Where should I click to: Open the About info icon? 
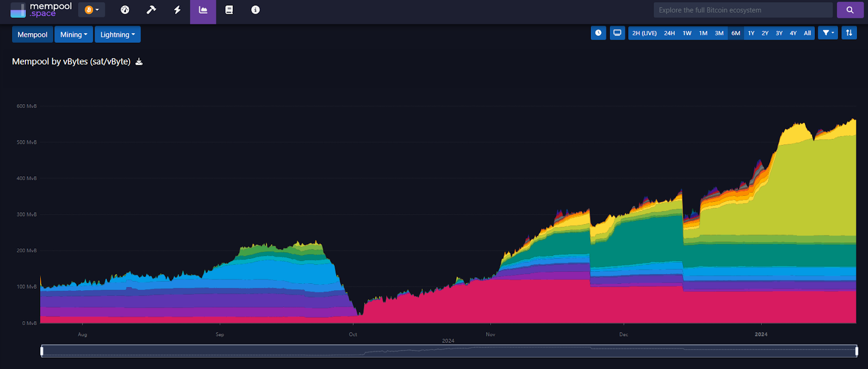[x=256, y=10]
